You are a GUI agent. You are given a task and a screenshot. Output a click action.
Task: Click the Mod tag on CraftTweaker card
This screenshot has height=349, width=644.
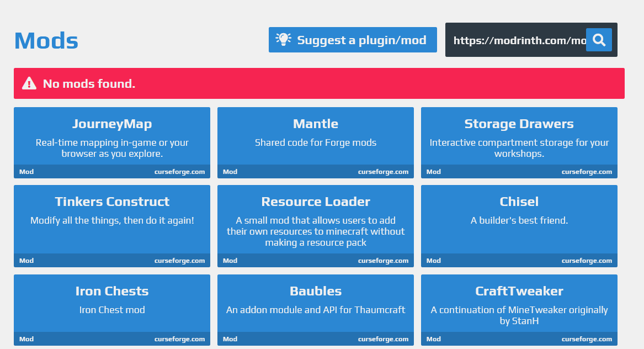coord(434,339)
